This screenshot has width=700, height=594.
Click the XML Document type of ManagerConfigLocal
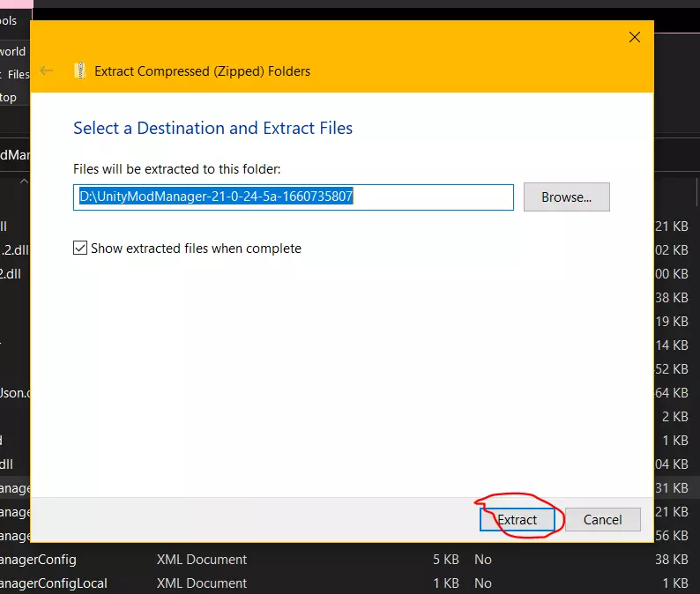coord(202,583)
